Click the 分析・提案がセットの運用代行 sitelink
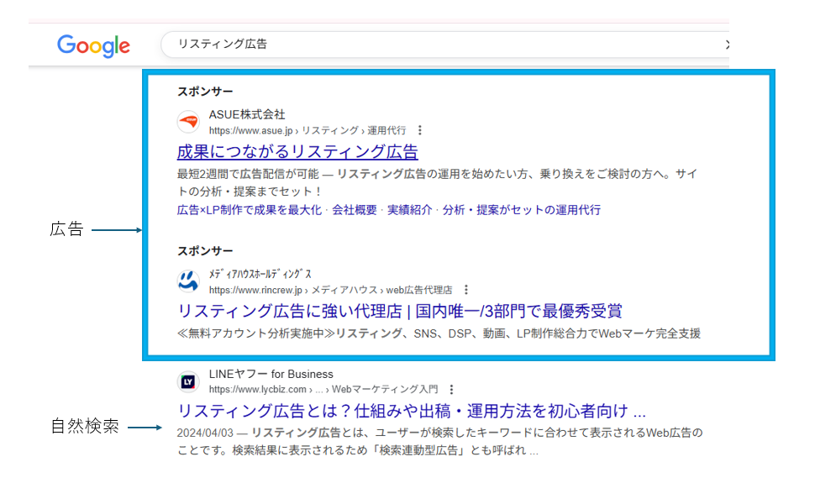Image resolution: width=836 pixels, height=504 pixels. (522, 210)
